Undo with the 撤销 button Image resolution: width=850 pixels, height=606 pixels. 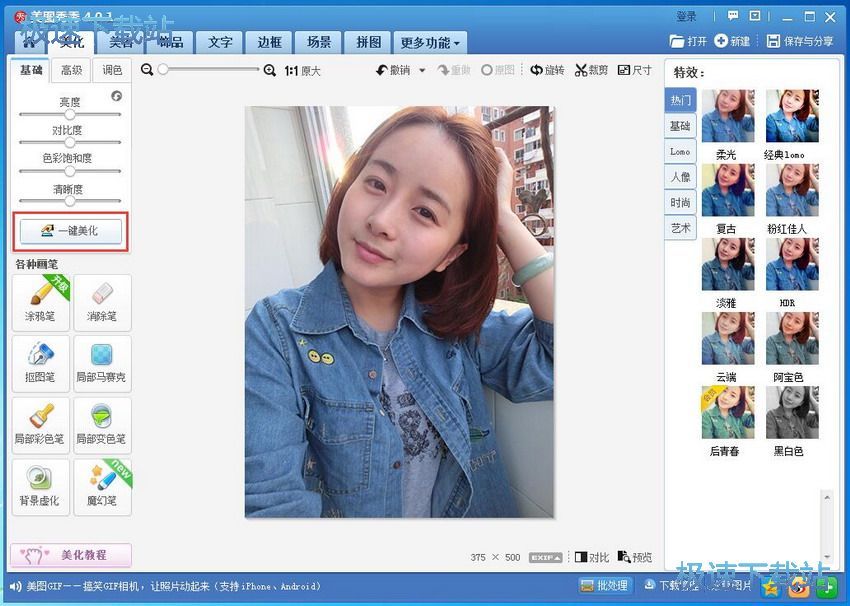coord(394,70)
